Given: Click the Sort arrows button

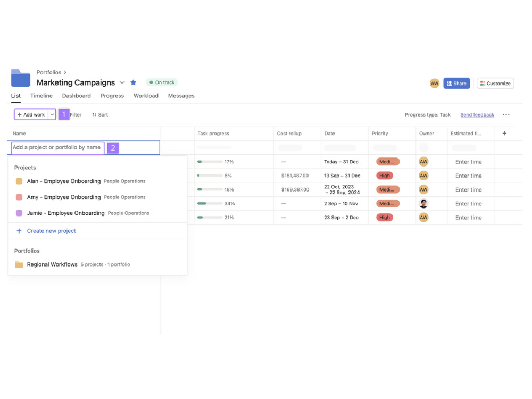Looking at the screenshot, I should point(100,115).
